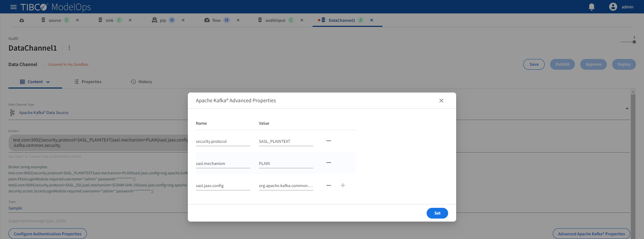Add a new property with plus icon

(343, 185)
